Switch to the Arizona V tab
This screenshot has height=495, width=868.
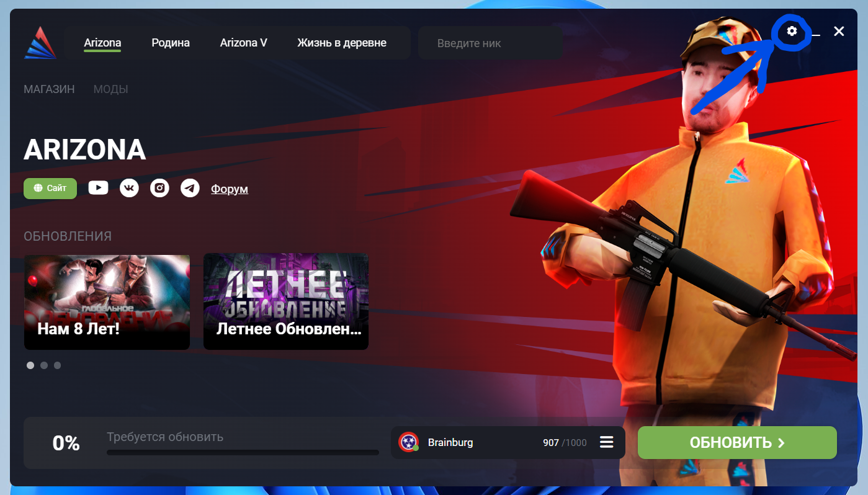pyautogui.click(x=244, y=43)
